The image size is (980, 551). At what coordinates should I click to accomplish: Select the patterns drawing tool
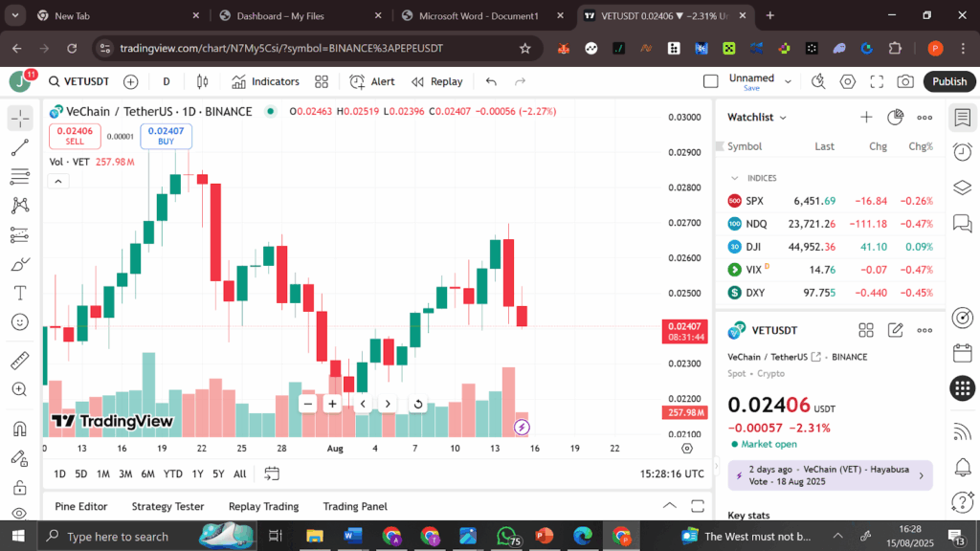point(20,206)
